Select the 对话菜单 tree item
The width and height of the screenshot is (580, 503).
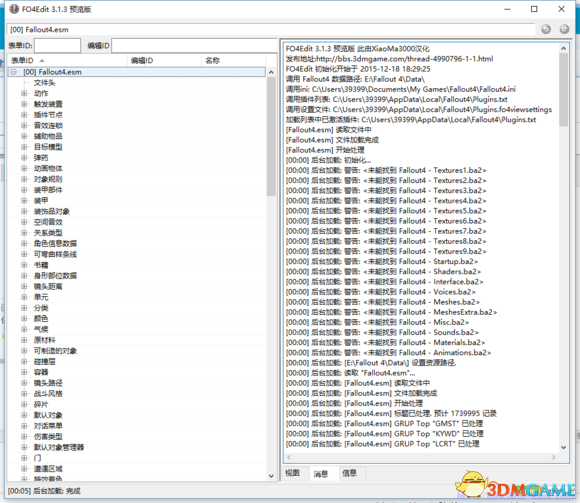pos(48,426)
